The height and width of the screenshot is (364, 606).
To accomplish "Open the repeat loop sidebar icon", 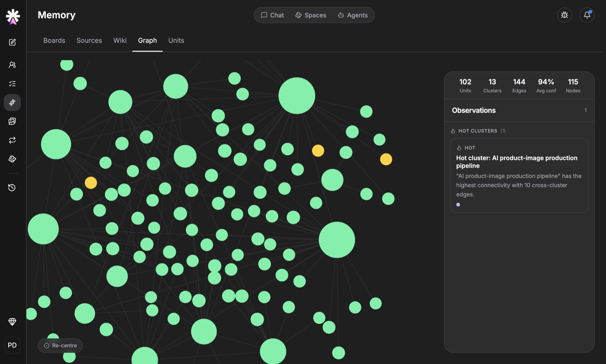I will click(12, 140).
